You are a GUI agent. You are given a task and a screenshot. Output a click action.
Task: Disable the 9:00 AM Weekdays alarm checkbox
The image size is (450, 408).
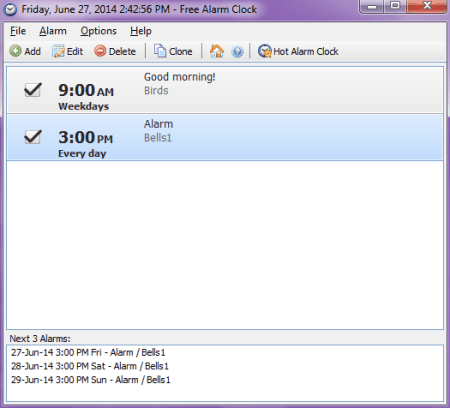[x=33, y=90]
